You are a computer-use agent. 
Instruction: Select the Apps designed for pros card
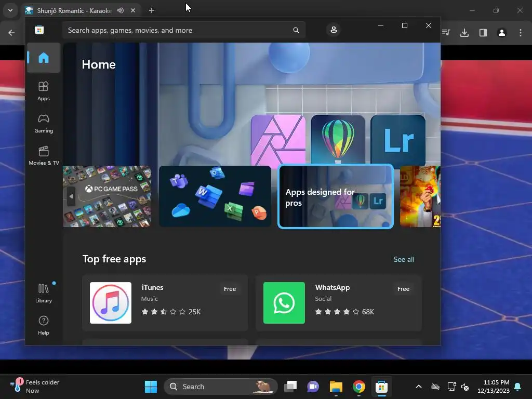(336, 196)
